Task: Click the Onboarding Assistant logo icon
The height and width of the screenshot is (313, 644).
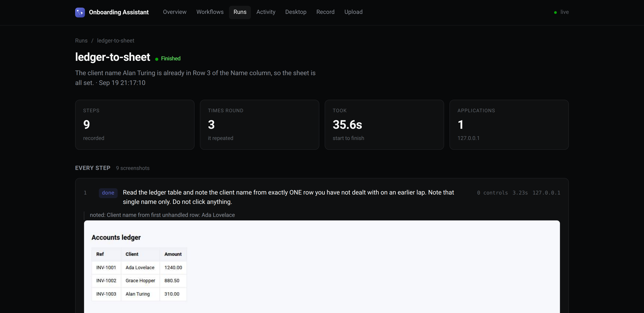Action: click(x=80, y=12)
